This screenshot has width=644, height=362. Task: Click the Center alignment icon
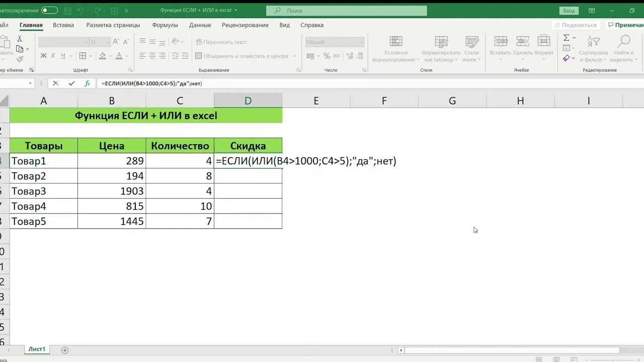click(x=153, y=56)
